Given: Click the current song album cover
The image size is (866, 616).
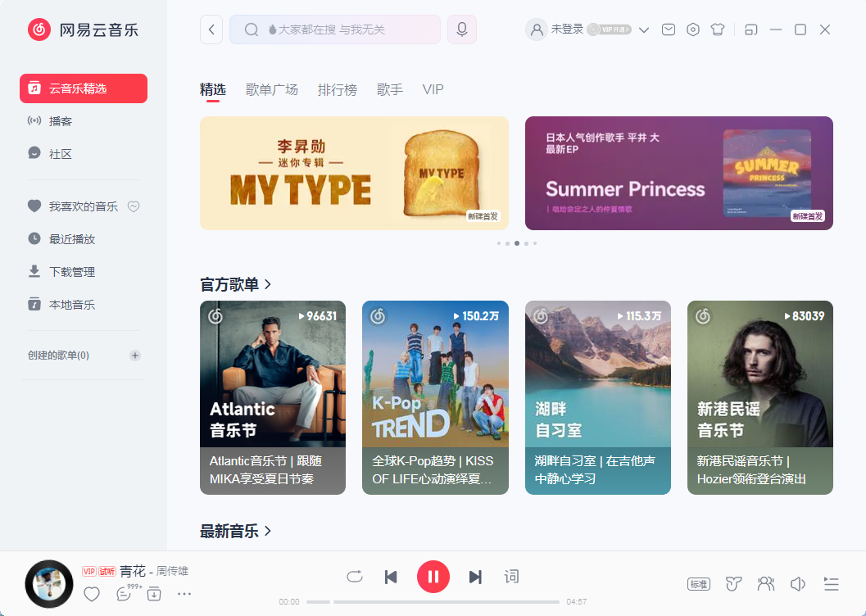Looking at the screenshot, I should (49, 583).
